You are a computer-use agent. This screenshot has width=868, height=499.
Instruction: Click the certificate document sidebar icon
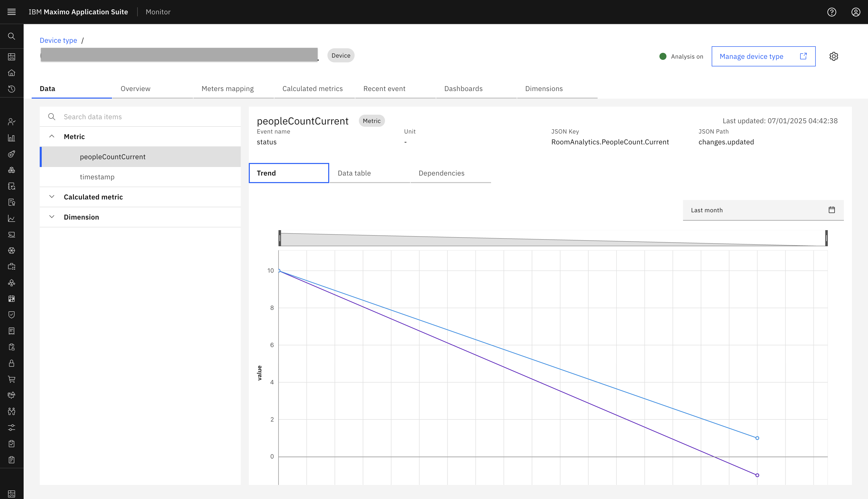coord(12,202)
